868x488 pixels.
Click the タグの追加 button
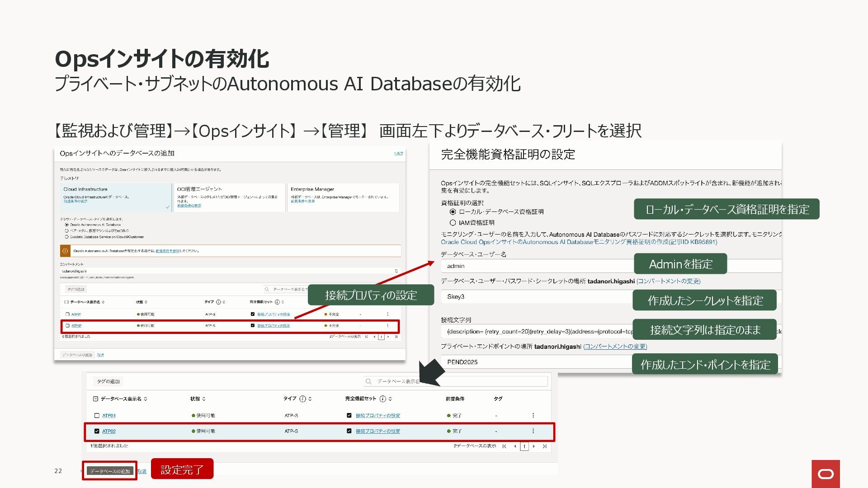pos(108,381)
